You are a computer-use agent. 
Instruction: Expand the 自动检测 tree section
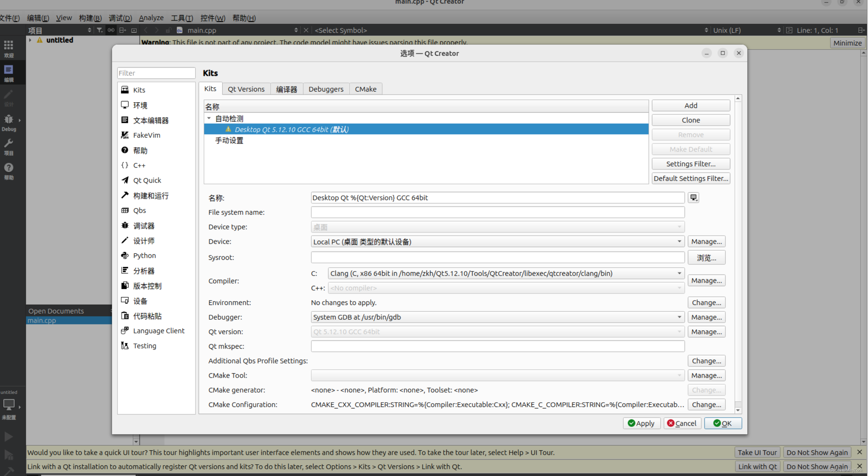tap(209, 118)
